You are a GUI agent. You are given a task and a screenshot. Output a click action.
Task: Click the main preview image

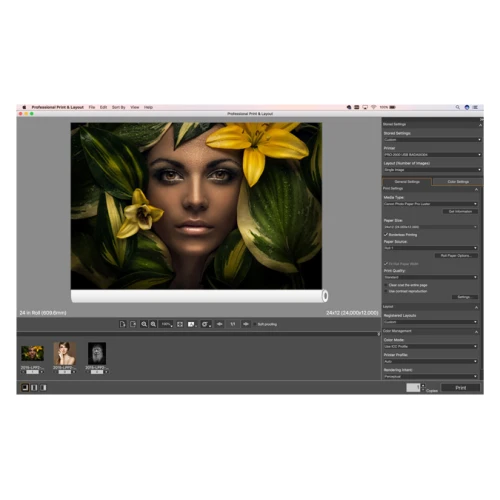196,206
